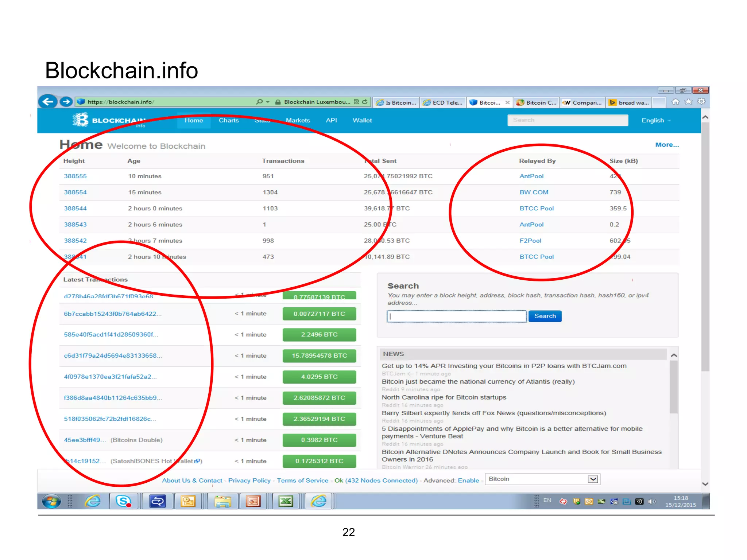This screenshot has width=747, height=560.
Task: Click the Enable advanced link
Action: [468, 481]
